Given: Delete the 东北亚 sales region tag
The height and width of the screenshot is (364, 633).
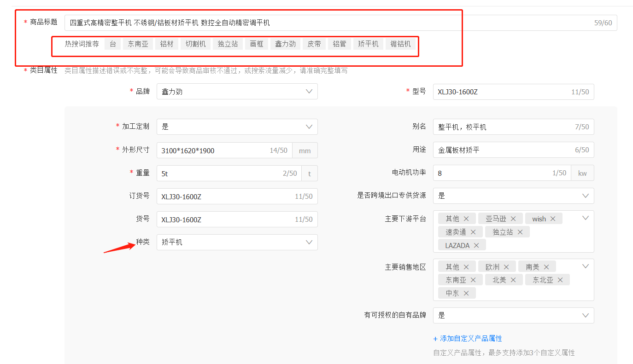Looking at the screenshot, I should [x=560, y=280].
